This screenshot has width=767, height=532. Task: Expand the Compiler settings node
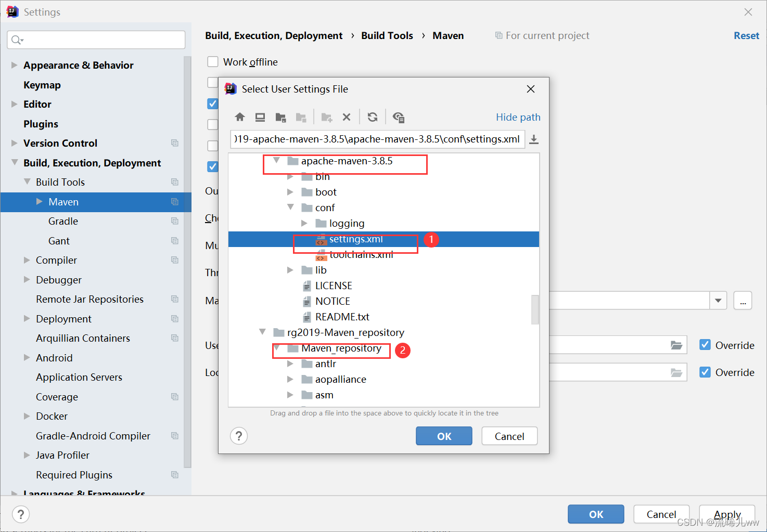[x=27, y=260]
